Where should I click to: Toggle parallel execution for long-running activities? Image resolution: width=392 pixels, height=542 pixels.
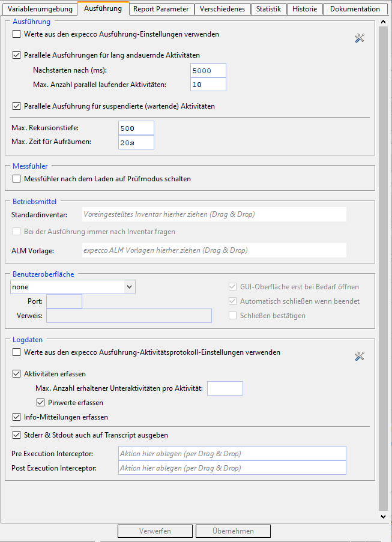[17, 55]
